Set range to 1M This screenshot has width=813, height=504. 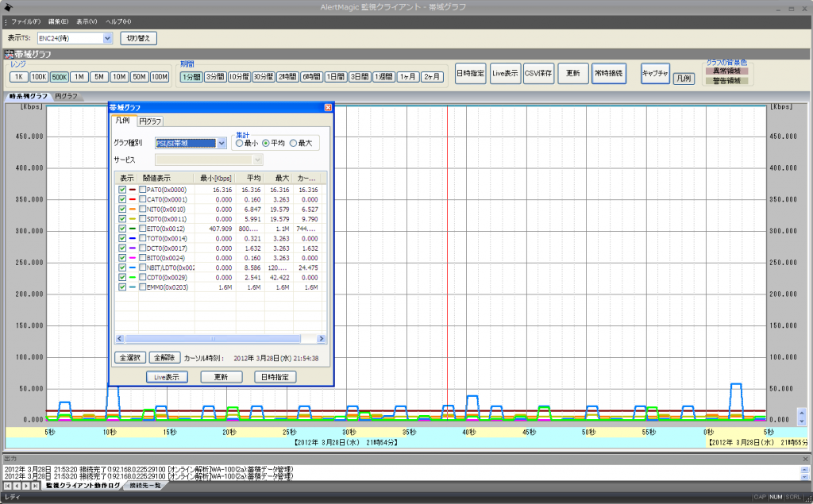tap(79, 77)
